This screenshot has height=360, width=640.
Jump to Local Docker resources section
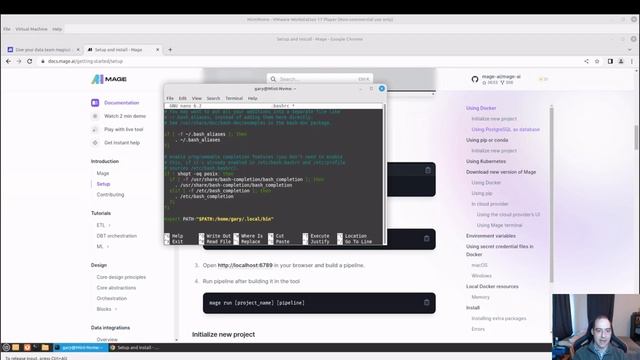coord(492,287)
